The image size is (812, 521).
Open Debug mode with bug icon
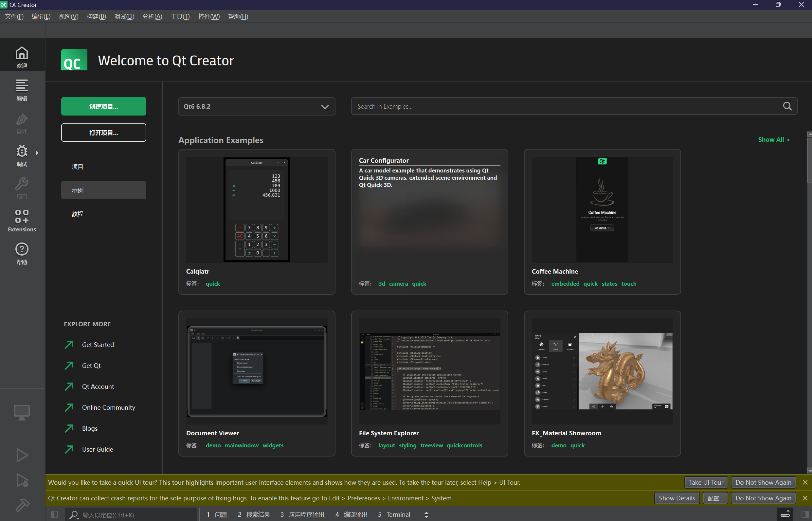point(22,155)
